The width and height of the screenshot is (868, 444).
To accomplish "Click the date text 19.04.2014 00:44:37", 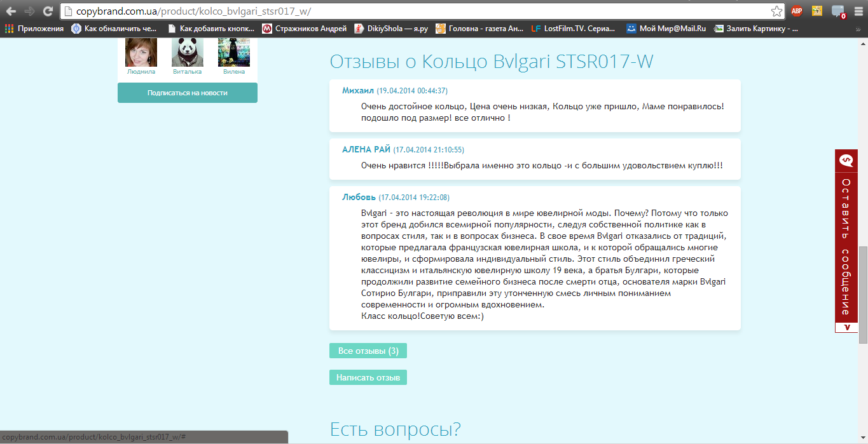I will tap(412, 91).
